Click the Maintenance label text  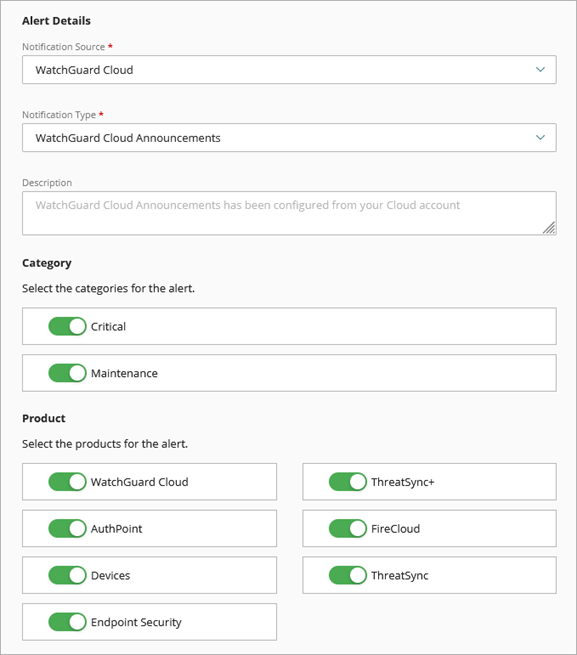pyautogui.click(x=125, y=373)
